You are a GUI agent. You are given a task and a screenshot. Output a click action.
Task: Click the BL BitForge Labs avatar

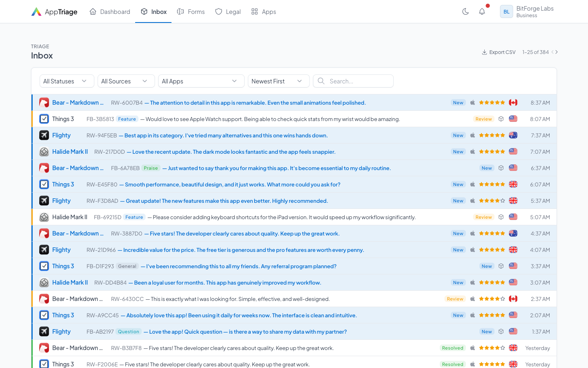pos(506,11)
